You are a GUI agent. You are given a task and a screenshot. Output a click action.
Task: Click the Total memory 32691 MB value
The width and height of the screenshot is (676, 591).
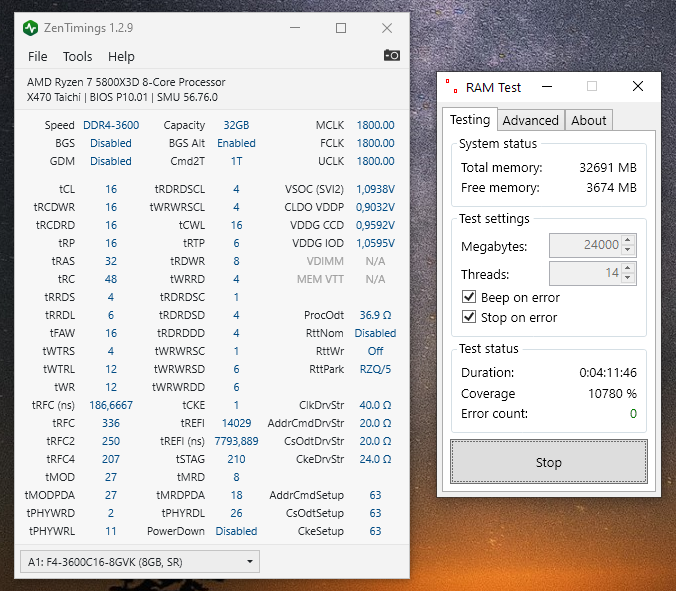(608, 167)
